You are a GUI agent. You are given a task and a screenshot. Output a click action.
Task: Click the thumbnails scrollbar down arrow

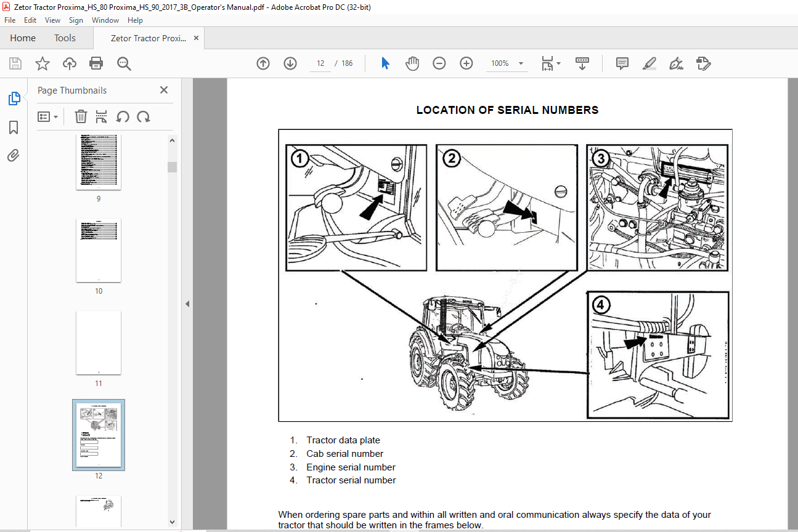pos(173,522)
